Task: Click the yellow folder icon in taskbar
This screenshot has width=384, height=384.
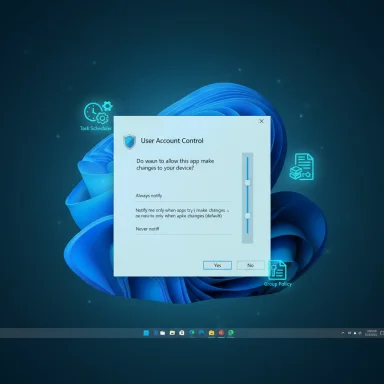Action: (211, 333)
